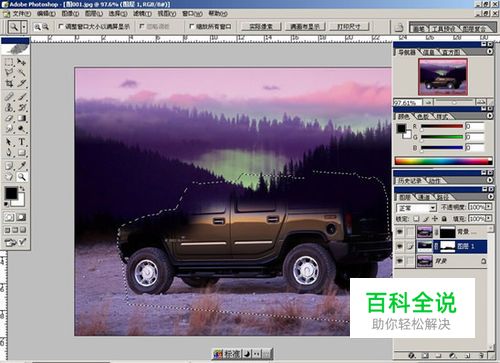500x363 pixels.
Task: Select the Healing Brush tool
Action: point(9,97)
